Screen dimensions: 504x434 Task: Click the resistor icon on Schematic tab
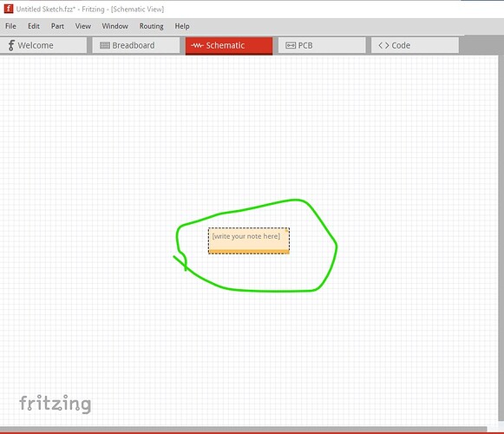[x=197, y=46]
